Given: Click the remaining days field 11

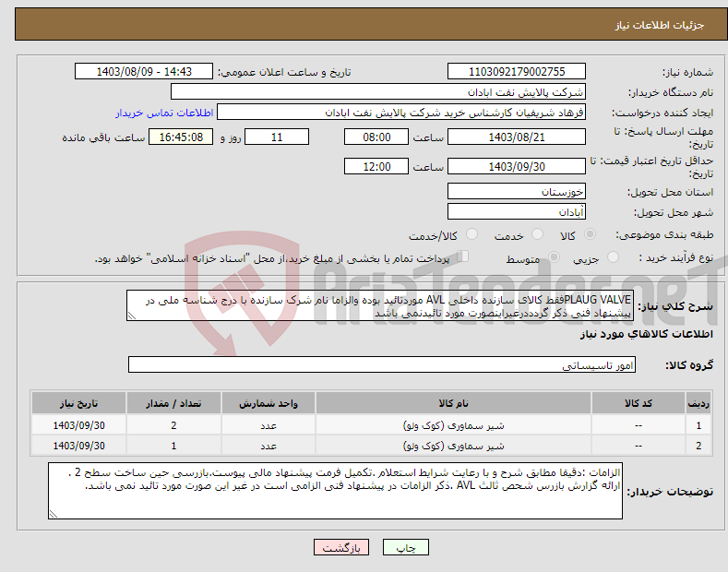Looking at the screenshot, I should coord(277,137).
